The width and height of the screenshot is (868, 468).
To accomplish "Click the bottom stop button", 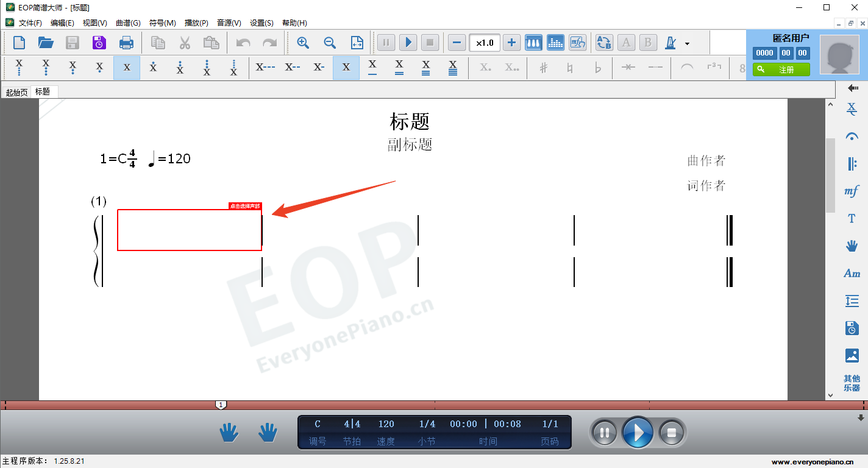I will (x=671, y=433).
